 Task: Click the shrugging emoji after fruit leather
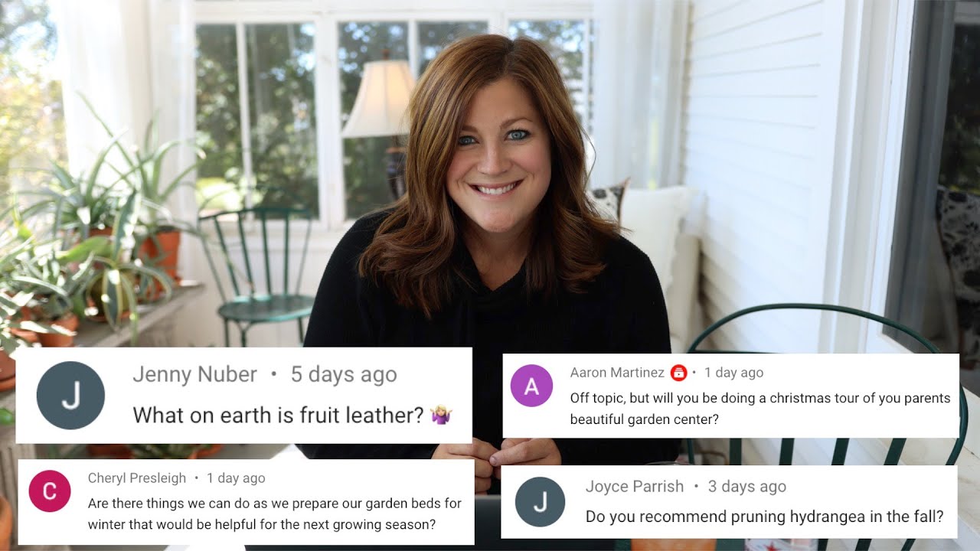click(x=441, y=415)
